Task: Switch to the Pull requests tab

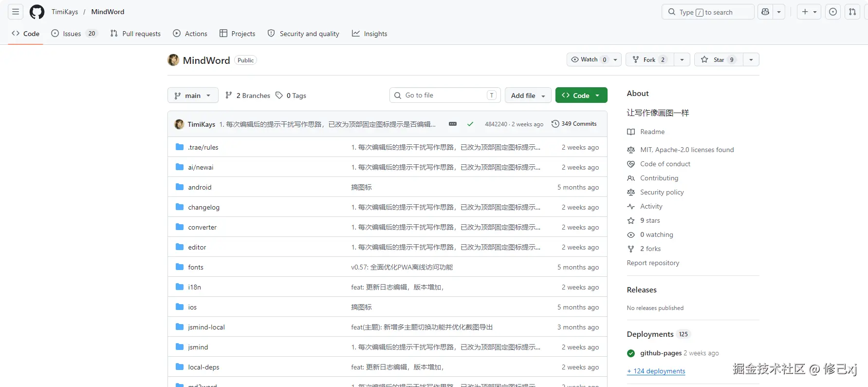Action: [x=135, y=34]
